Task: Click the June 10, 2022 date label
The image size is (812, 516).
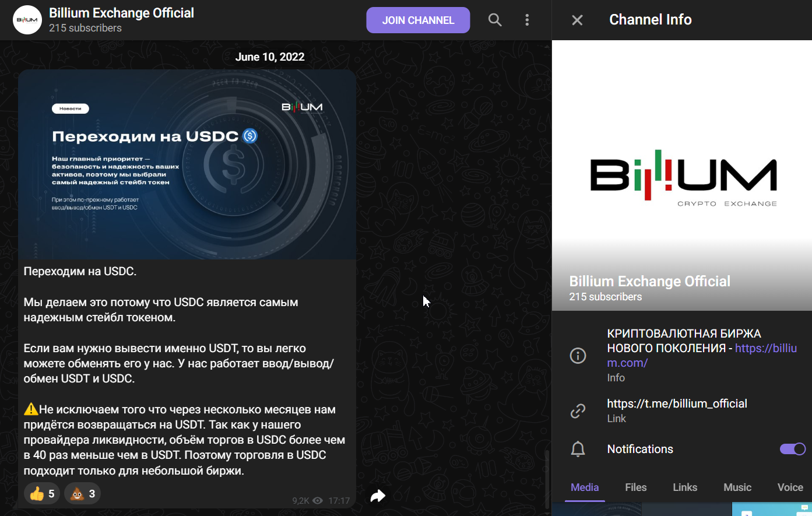Action: [270, 57]
